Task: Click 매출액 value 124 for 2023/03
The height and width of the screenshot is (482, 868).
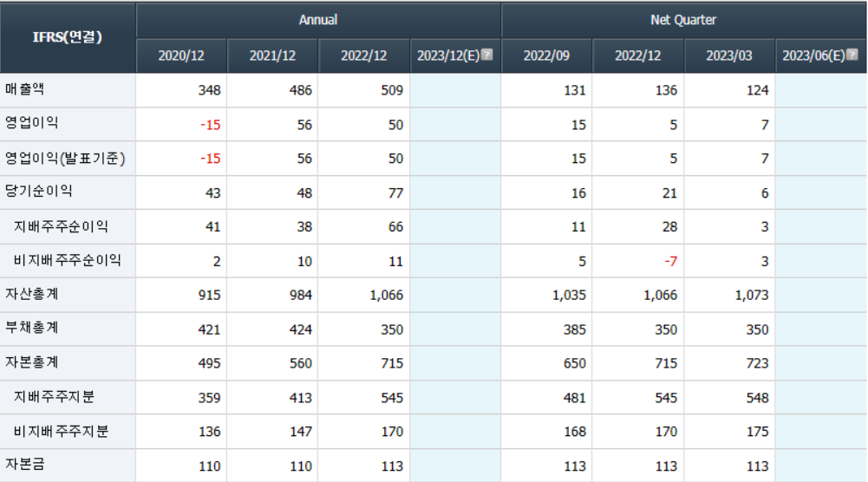Action: click(757, 90)
